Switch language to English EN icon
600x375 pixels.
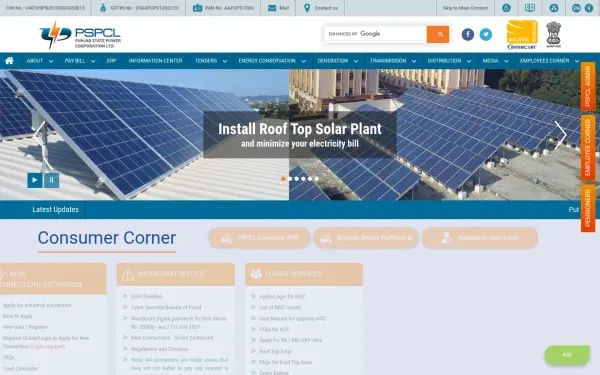point(576,8)
